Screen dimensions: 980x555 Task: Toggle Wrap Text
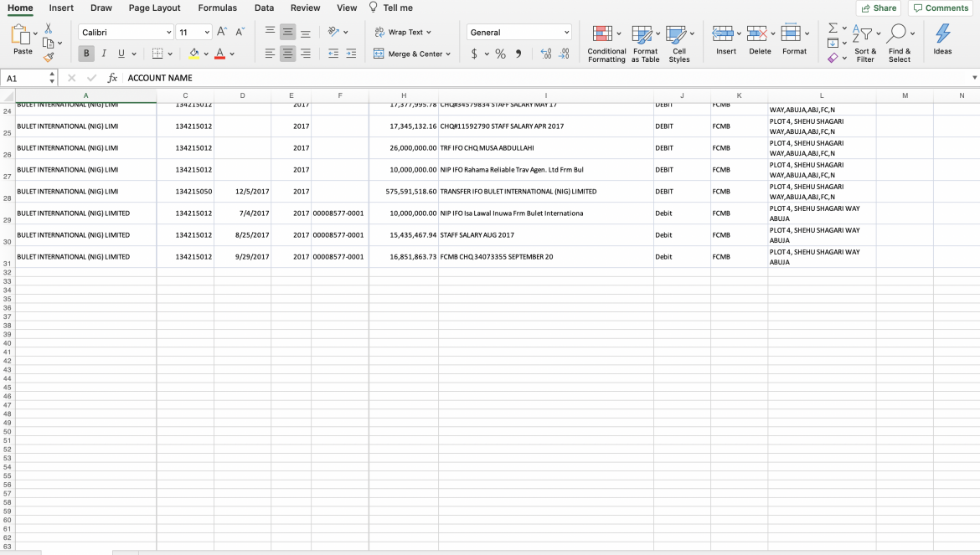399,32
